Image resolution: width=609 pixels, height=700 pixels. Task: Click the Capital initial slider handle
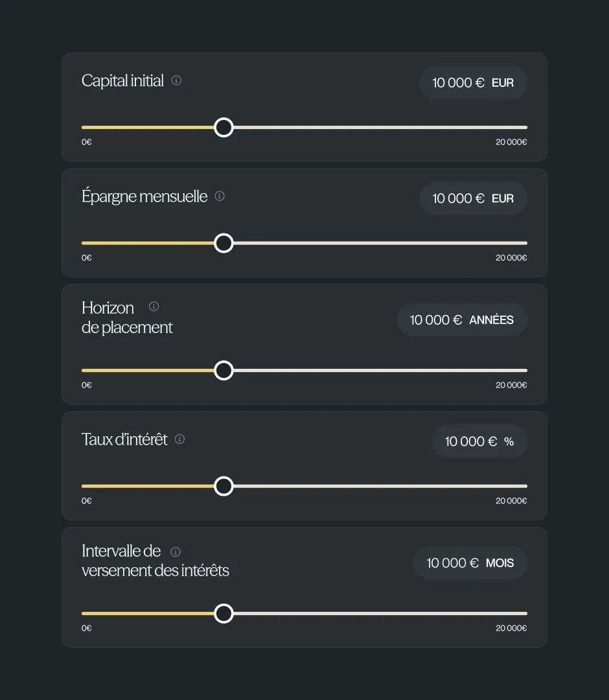(x=224, y=127)
